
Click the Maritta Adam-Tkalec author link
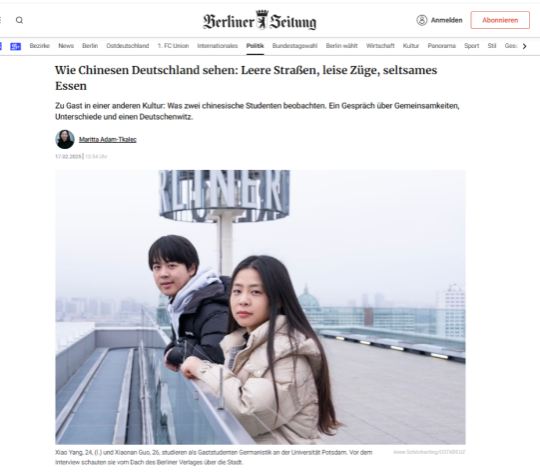click(108, 140)
